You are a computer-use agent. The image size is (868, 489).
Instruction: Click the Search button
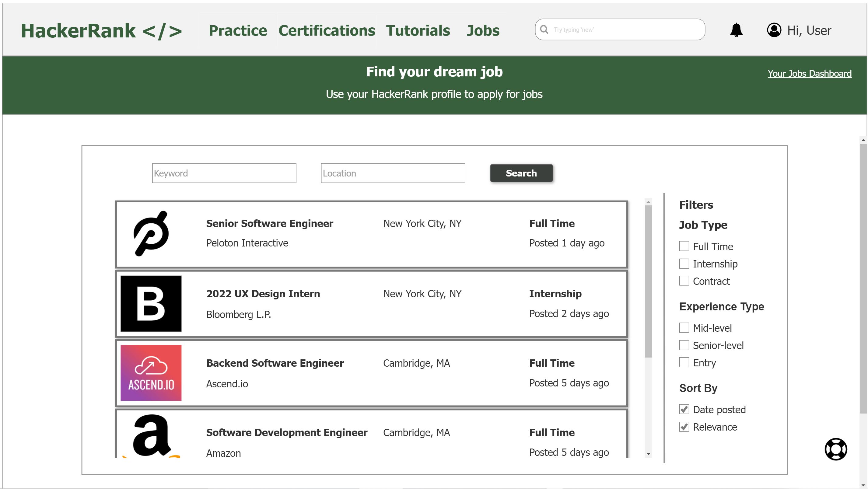pos(521,173)
